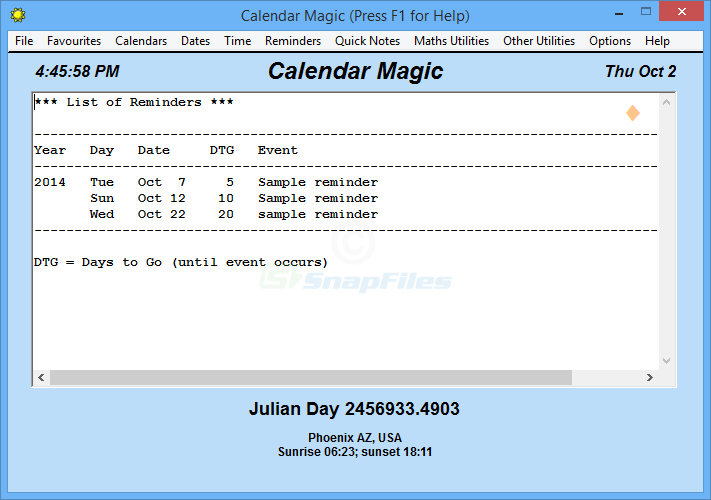Screen dimensions: 711x500
Task: Click the DTG column header
Action: 222,150
